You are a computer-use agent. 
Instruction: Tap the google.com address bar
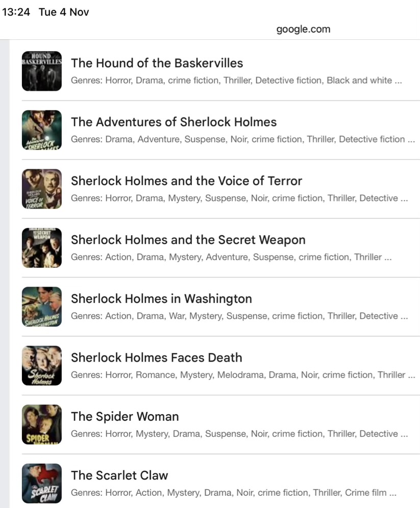point(303,29)
